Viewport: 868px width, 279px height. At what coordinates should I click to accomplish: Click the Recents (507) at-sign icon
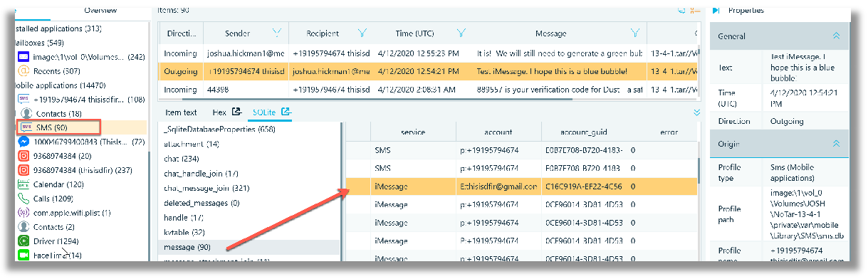click(23, 71)
